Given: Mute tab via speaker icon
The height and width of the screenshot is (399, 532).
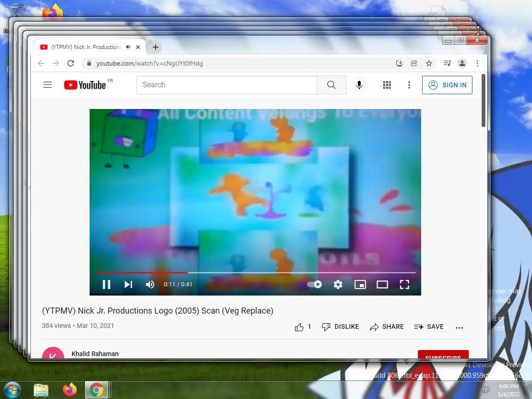Looking at the screenshot, I should tap(128, 47).
